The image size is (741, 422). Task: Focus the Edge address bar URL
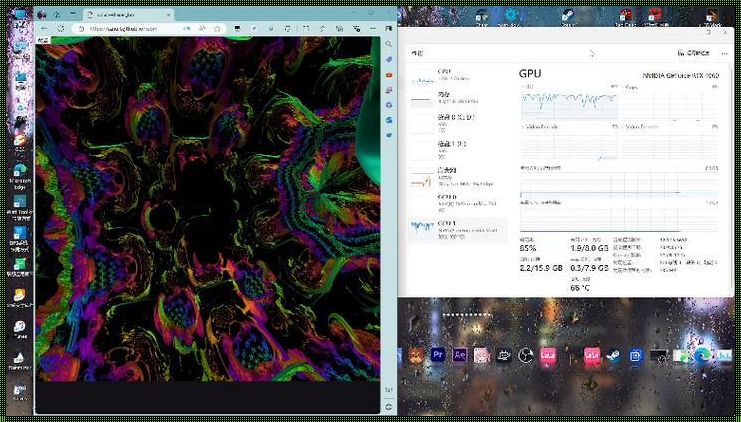tap(124, 29)
